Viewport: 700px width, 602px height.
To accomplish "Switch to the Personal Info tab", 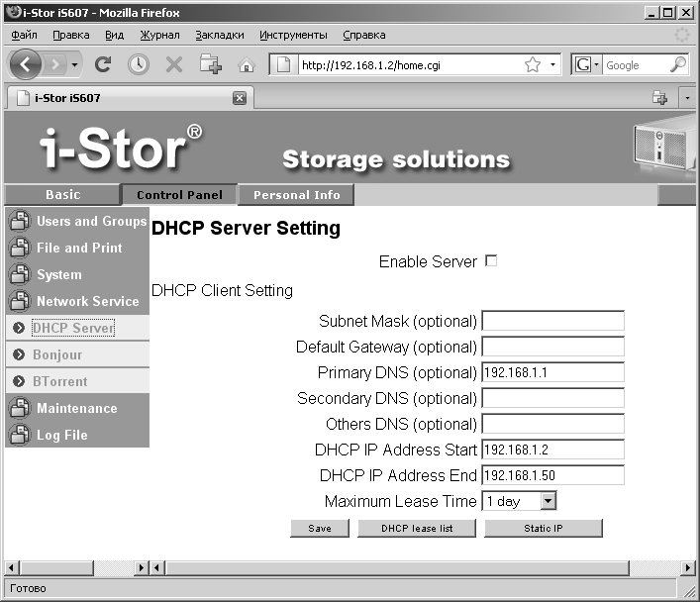I will [296, 195].
